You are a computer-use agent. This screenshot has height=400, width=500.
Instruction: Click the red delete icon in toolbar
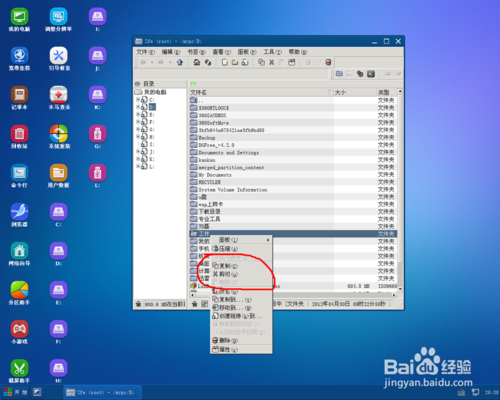328,62
